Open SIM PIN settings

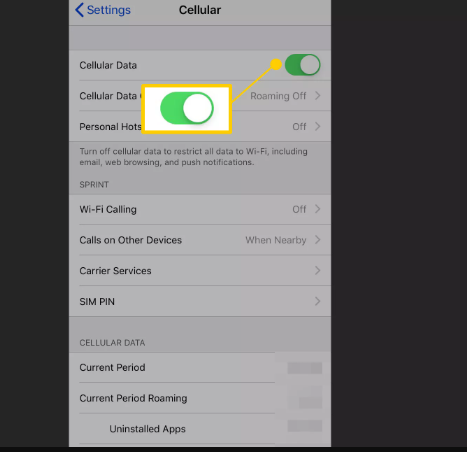(200, 301)
